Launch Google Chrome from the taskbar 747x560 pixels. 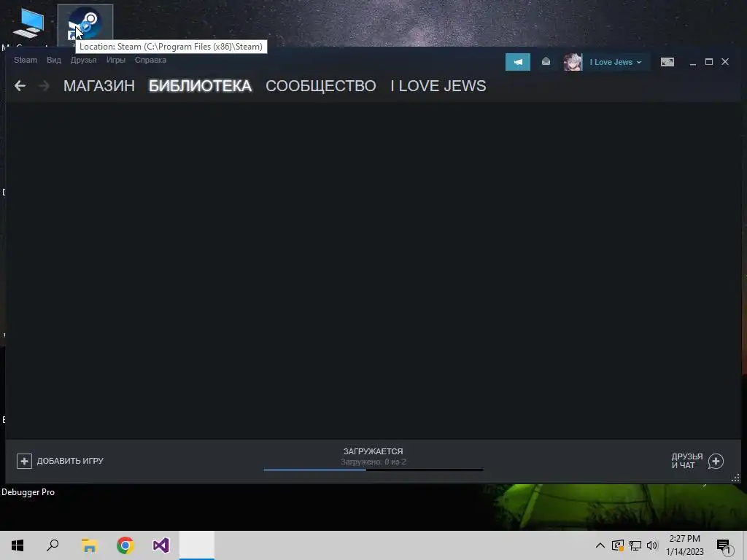125,545
